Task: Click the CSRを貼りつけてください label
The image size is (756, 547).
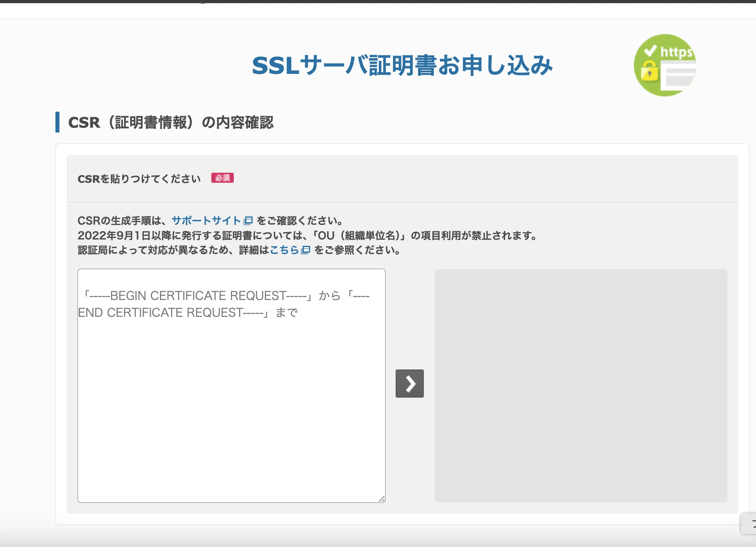Action: (139, 179)
